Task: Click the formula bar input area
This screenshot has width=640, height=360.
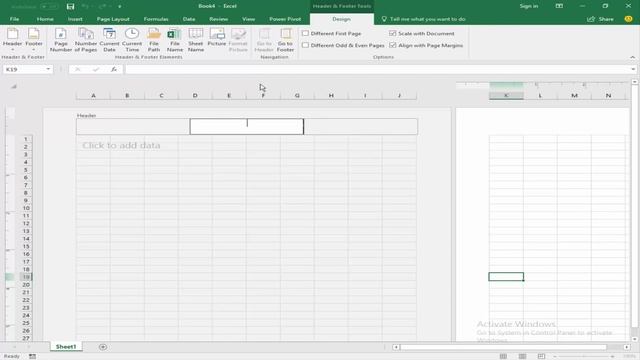Action: click(378, 69)
